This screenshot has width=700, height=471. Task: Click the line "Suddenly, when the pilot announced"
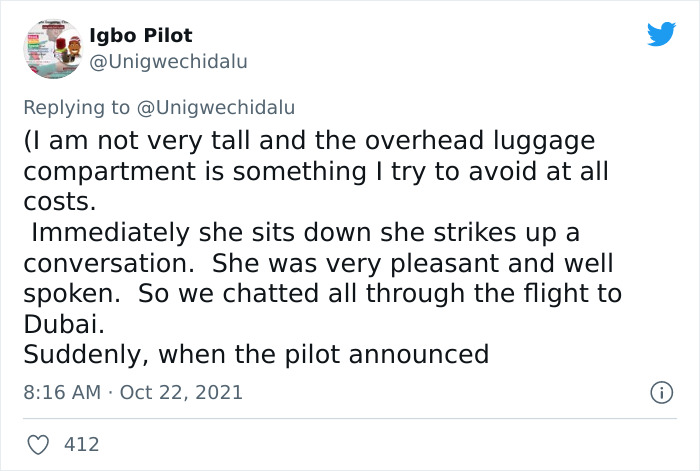255,355
